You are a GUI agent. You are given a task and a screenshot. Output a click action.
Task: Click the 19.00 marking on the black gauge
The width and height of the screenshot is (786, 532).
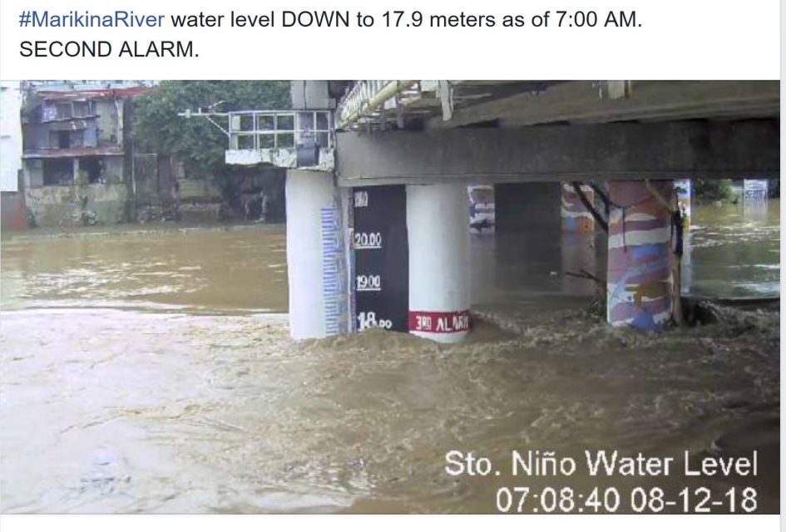click(368, 283)
